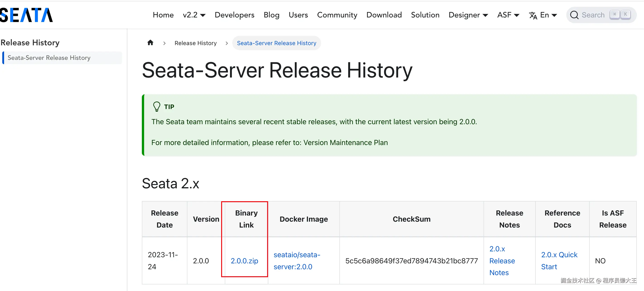The height and width of the screenshot is (291, 644).
Task: Open the v2.2 version dropdown
Action: click(194, 15)
